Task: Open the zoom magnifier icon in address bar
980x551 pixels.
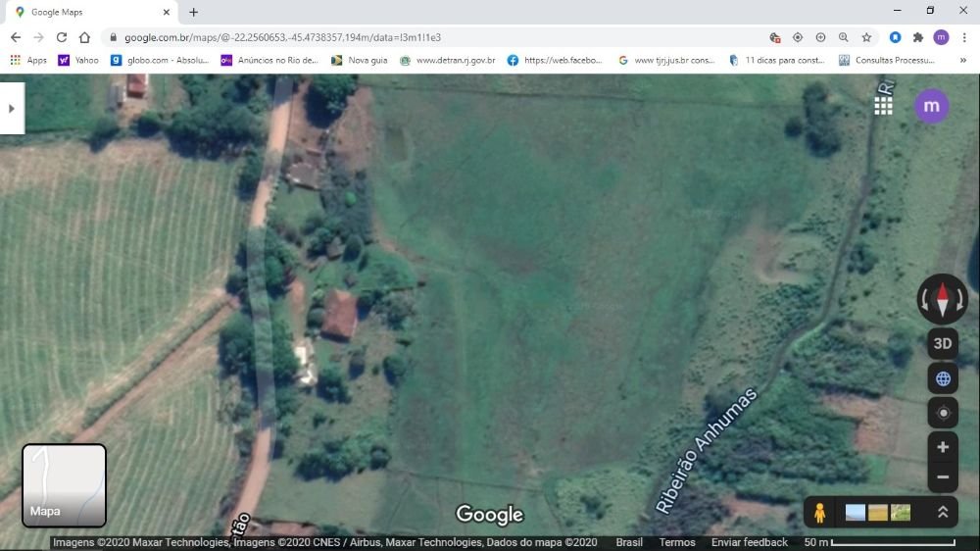Action: point(844,37)
